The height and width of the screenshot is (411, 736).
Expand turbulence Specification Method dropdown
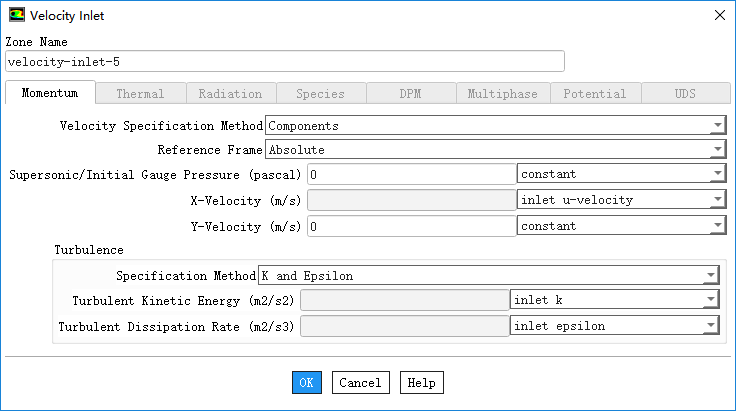[x=489, y=275]
